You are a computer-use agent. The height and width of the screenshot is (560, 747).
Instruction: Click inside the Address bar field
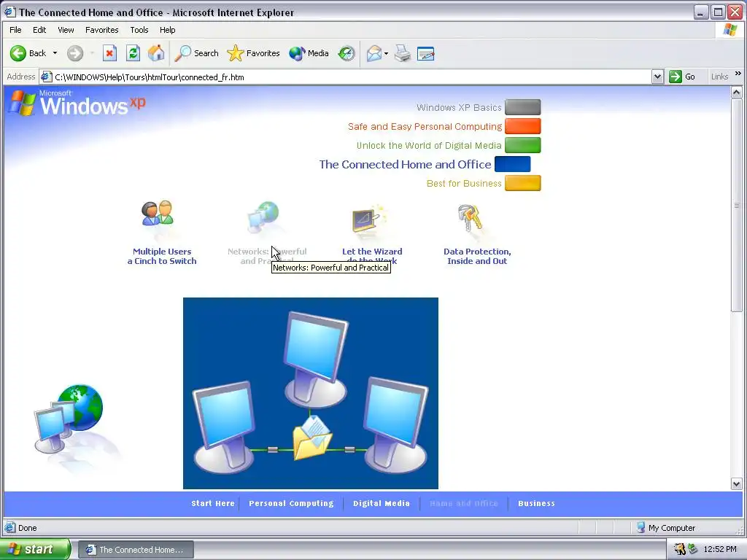tap(351, 77)
